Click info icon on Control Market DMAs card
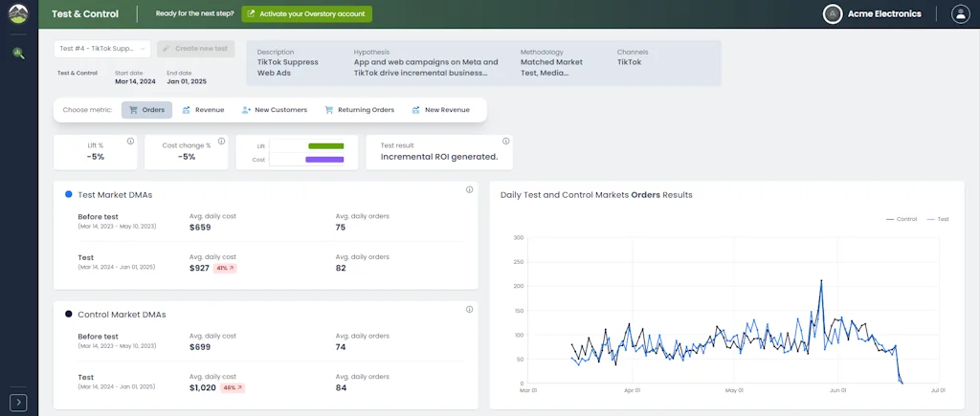980x416 pixels. [x=469, y=309]
